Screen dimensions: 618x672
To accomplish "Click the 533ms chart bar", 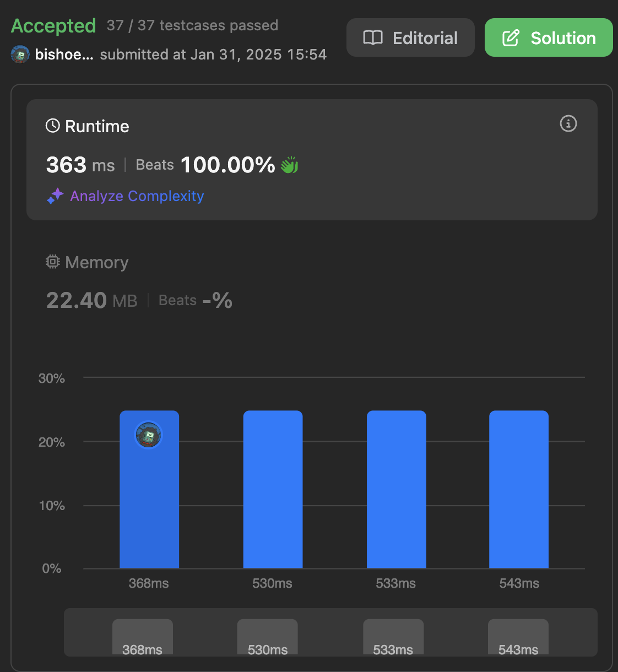I will [x=397, y=489].
